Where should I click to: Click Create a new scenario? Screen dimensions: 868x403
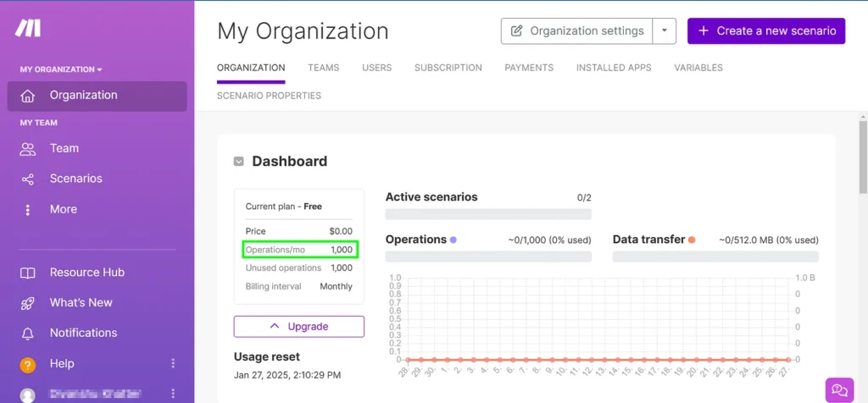point(766,31)
